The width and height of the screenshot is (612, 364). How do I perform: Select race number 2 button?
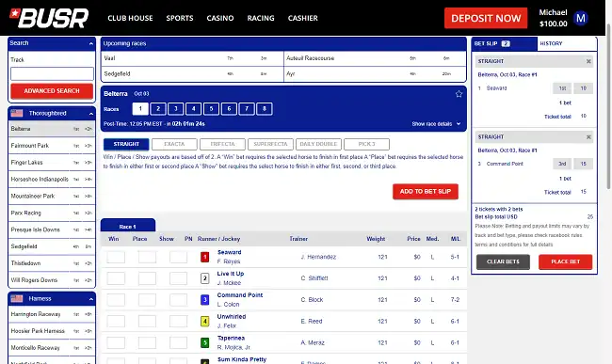click(x=158, y=109)
